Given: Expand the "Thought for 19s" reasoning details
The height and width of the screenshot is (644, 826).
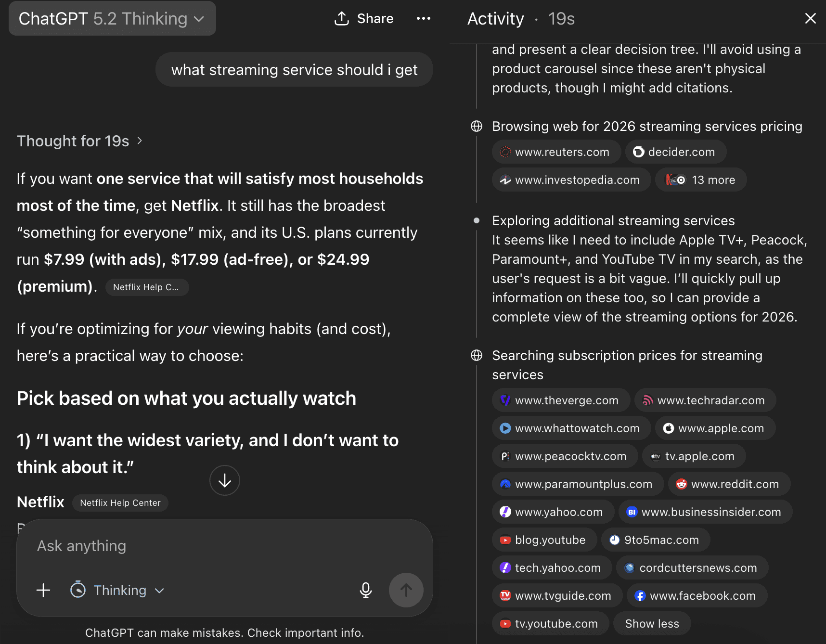Looking at the screenshot, I should point(80,141).
